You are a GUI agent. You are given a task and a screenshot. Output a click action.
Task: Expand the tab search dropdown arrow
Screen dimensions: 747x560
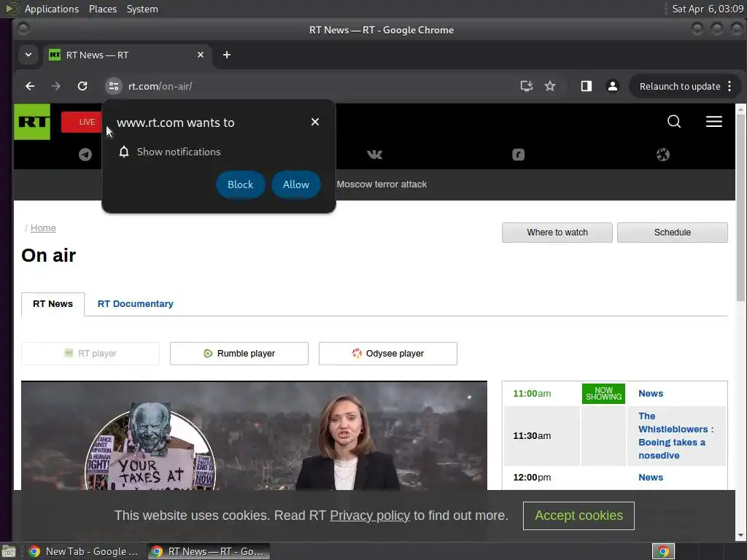(28, 55)
